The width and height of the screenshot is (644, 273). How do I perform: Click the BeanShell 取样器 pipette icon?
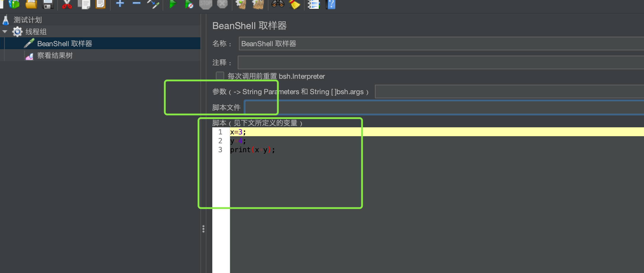(x=29, y=43)
